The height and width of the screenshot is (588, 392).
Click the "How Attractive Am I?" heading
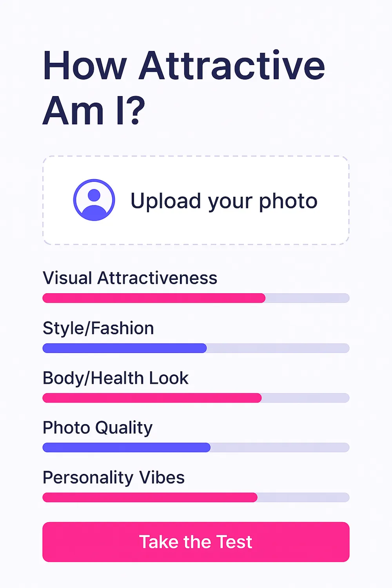click(183, 88)
